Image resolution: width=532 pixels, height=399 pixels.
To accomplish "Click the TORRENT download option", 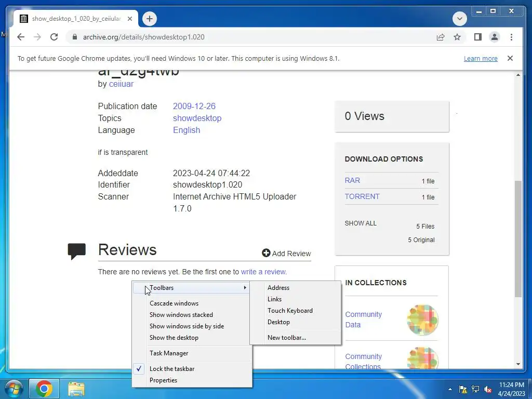I will (362, 196).
